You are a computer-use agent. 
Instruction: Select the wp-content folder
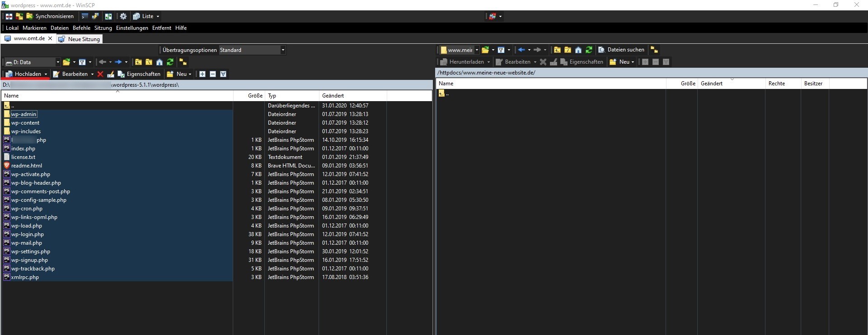[25, 123]
